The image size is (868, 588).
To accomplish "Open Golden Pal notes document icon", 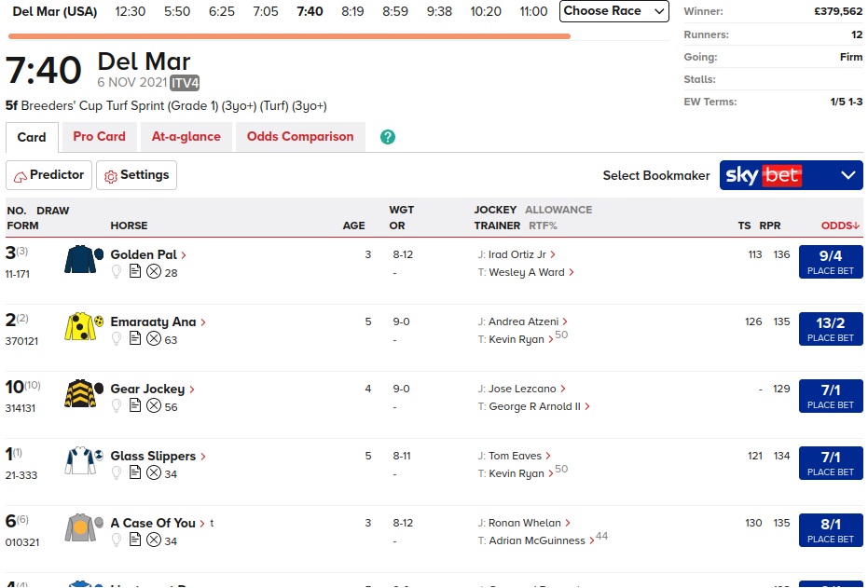I will 135,271.
